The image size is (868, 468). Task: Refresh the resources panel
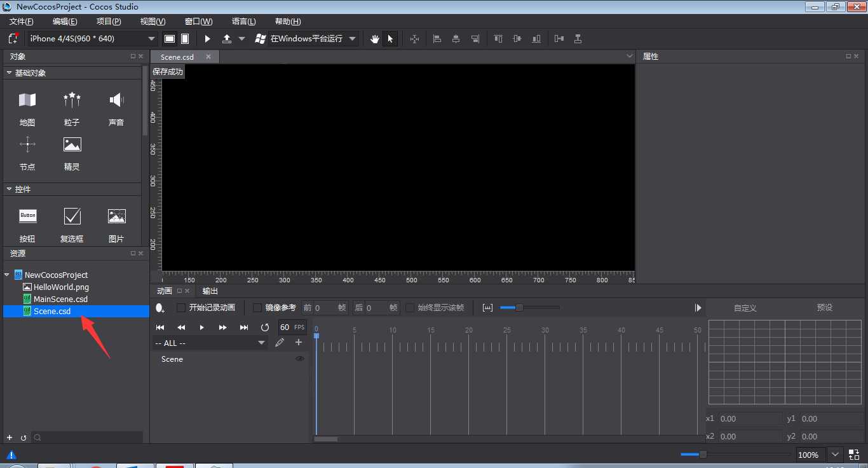(x=24, y=437)
